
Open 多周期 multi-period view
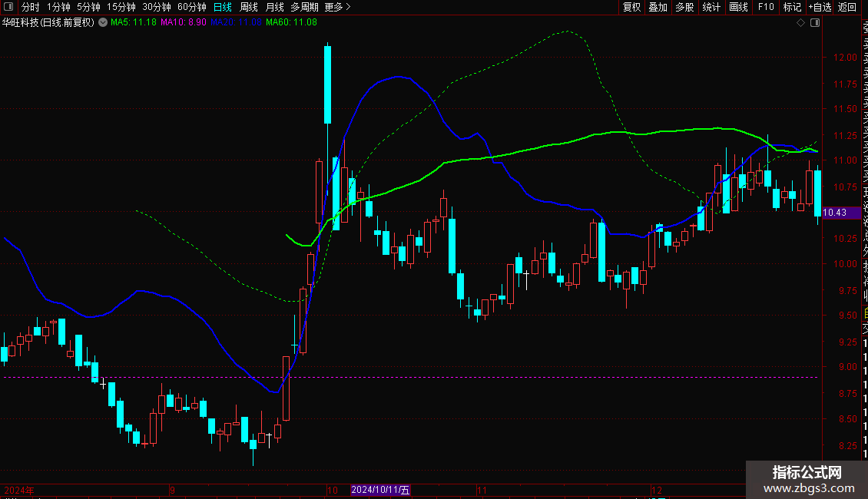coord(304,7)
